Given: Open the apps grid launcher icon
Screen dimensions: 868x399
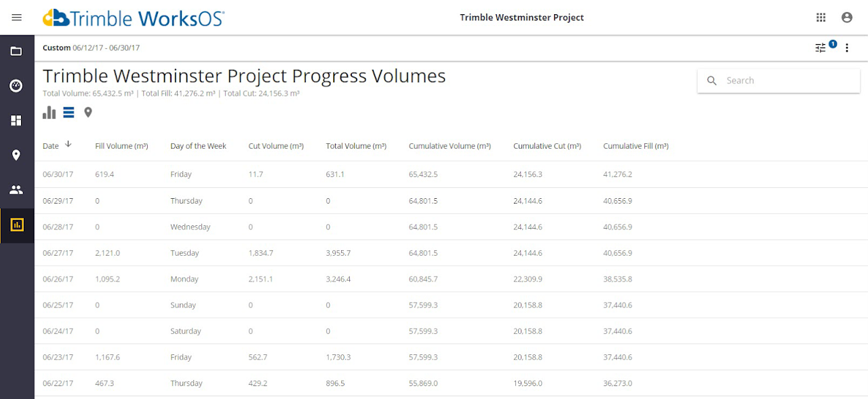Looking at the screenshot, I should (821, 18).
